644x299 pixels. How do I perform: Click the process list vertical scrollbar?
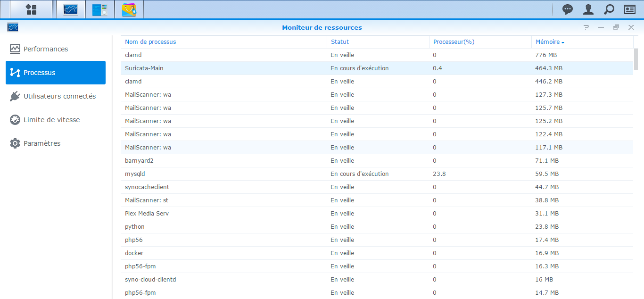coord(636,59)
